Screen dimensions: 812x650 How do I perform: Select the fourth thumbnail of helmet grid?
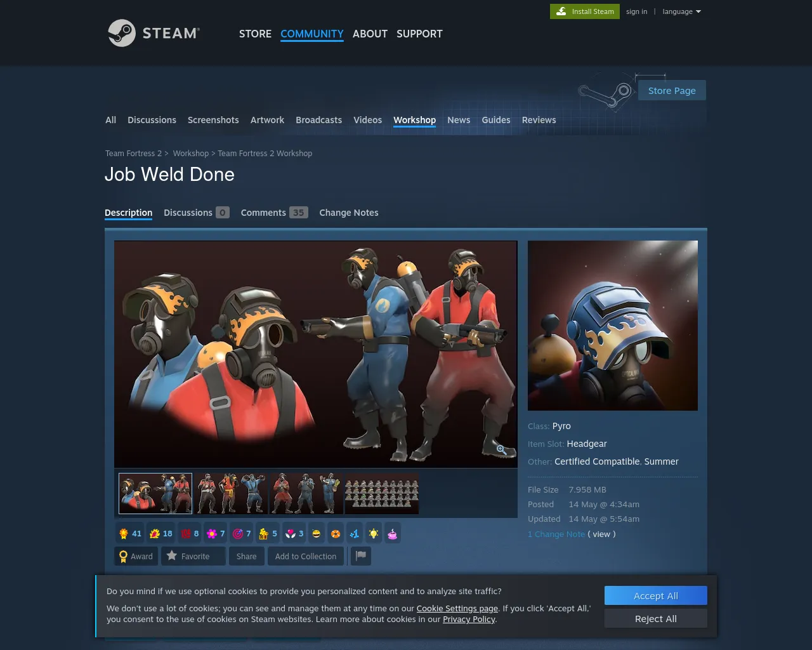382,493
